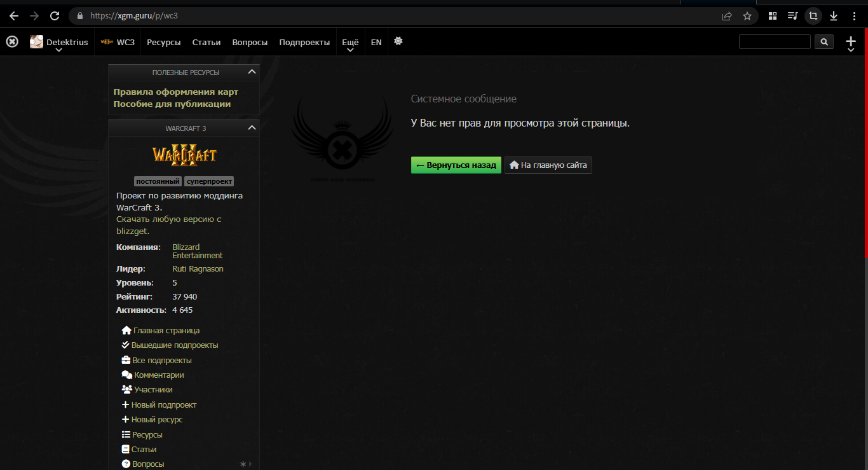Viewport: 868px width, 470px height.
Task: Open the Blizzard Entertainment company link
Action: click(198, 251)
